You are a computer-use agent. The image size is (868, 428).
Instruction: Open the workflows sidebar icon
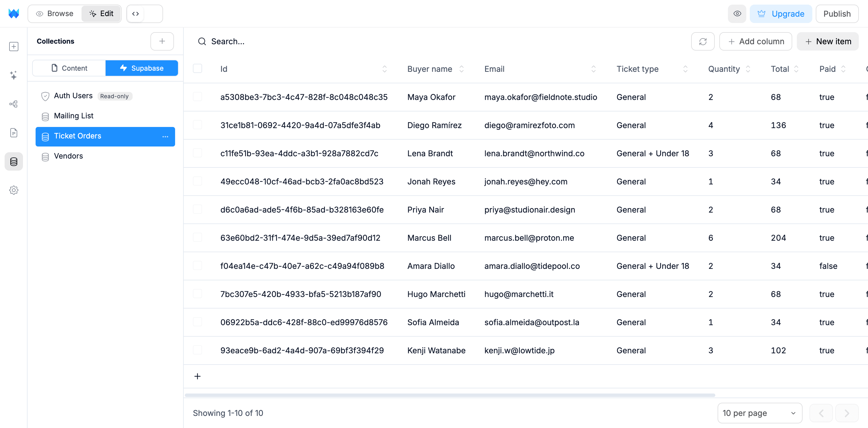pyautogui.click(x=13, y=104)
